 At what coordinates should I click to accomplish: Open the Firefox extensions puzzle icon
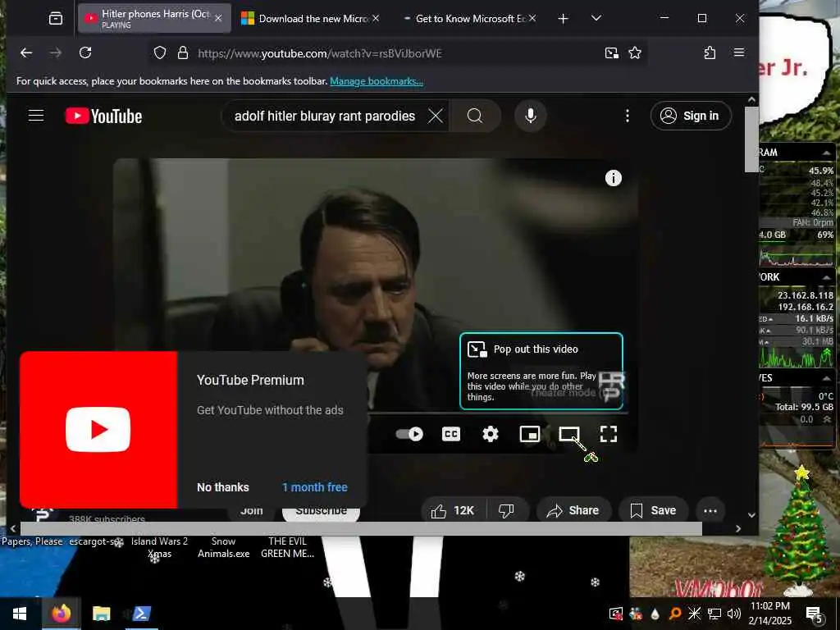[710, 52]
